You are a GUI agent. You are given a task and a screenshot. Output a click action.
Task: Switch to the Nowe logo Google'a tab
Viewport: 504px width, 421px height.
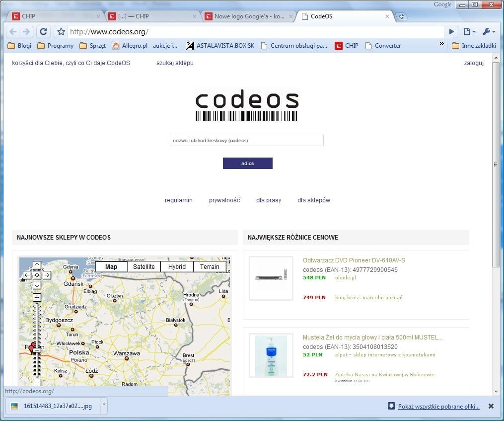pos(248,16)
